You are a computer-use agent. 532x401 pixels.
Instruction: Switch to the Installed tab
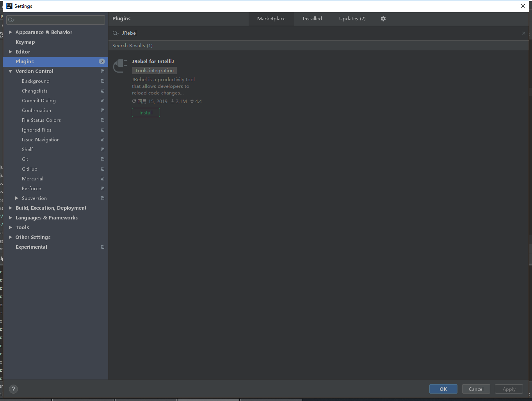pos(312,19)
